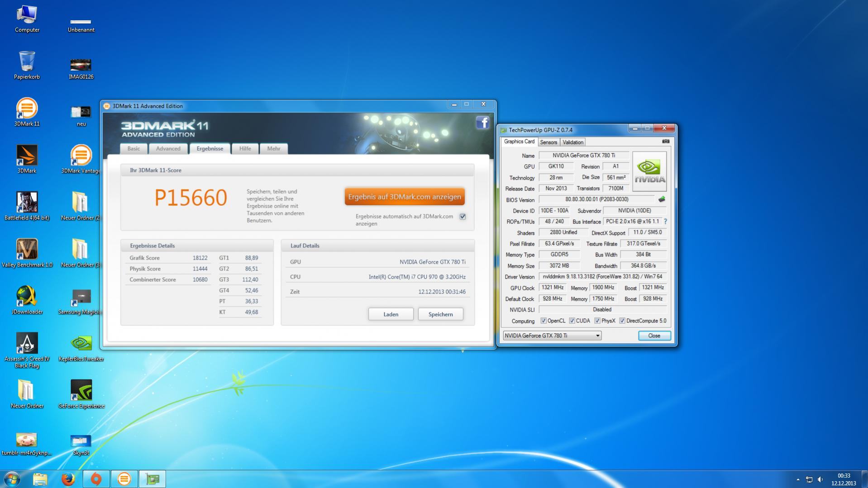Open the Mehr tab
The height and width of the screenshot is (488, 868).
(273, 148)
